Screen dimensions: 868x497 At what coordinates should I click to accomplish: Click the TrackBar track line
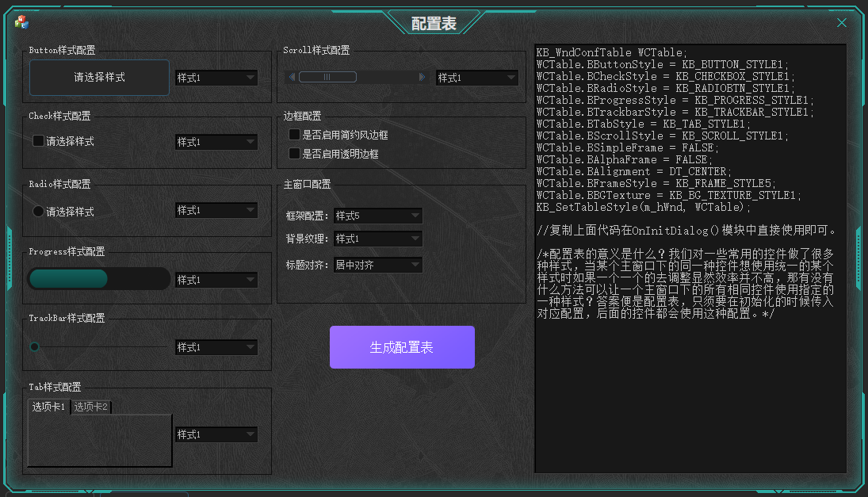click(100, 346)
